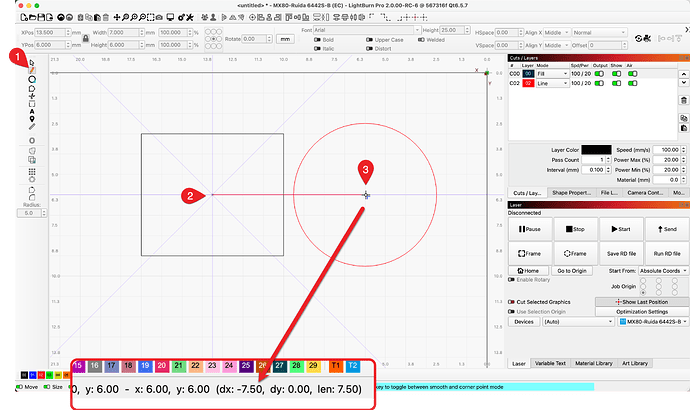Open the Fill mode dropdown for C00
This screenshot has height=410, width=690.
pos(553,74)
